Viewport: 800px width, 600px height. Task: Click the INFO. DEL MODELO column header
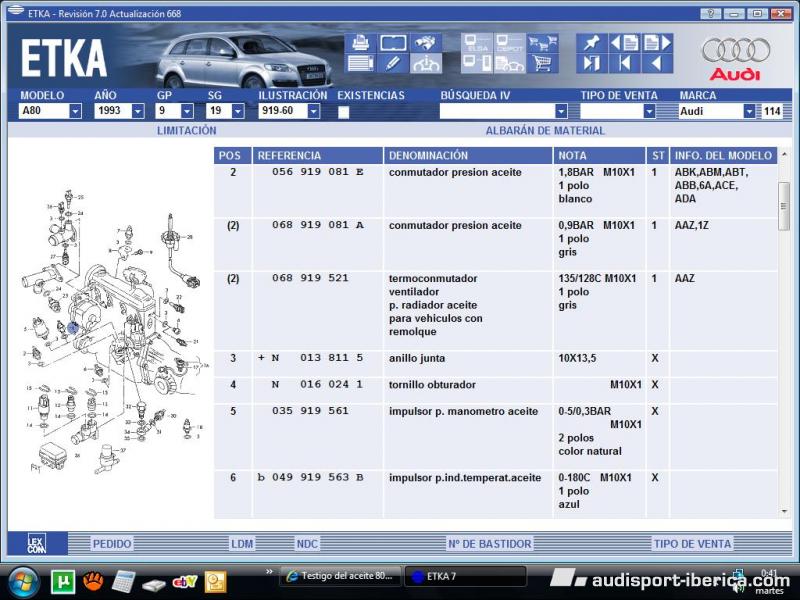(723, 156)
